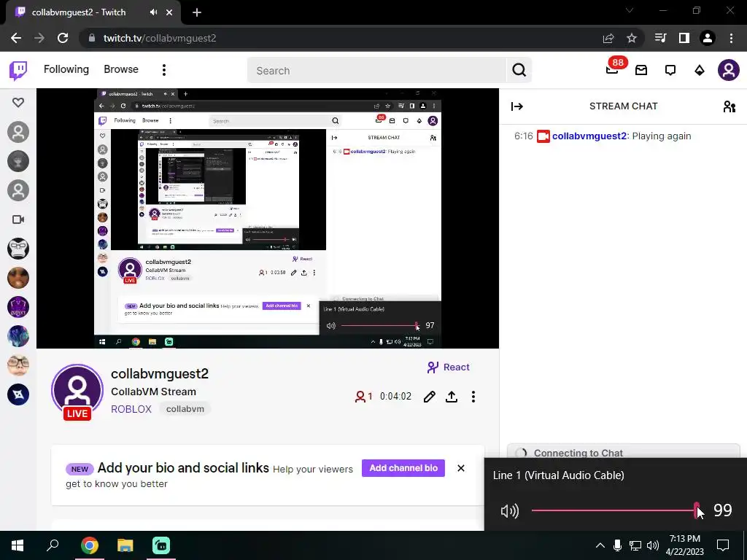This screenshot has height=560, width=747.
Task: Close the collabvmguest2 Twitch tab
Action: tap(169, 12)
